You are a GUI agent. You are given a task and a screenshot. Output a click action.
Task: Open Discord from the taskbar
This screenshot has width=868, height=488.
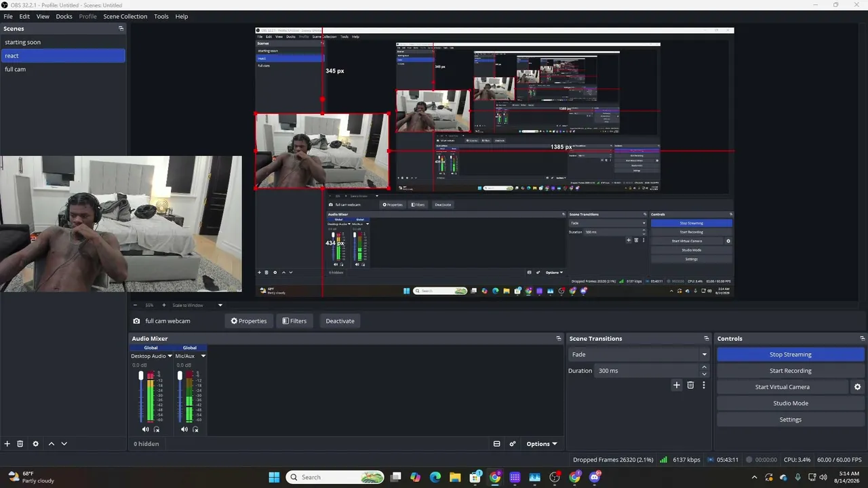pos(595,477)
